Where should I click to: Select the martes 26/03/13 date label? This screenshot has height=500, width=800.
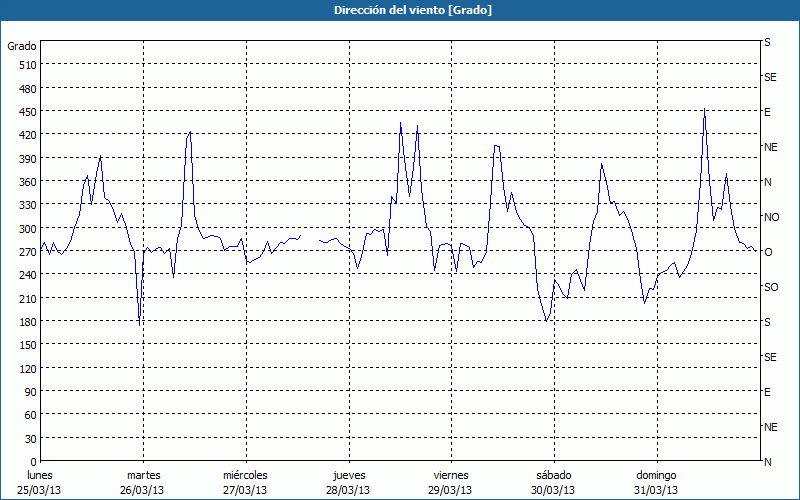click(x=143, y=482)
